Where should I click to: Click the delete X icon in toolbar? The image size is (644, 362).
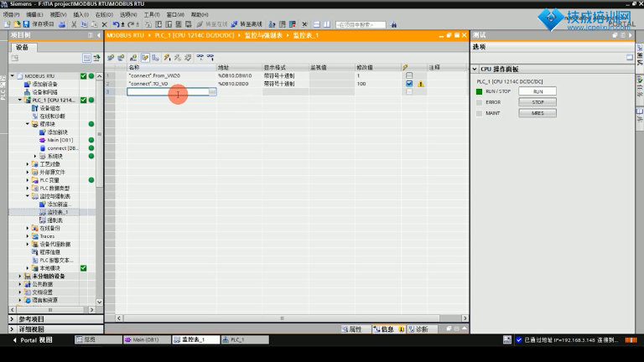104,24
